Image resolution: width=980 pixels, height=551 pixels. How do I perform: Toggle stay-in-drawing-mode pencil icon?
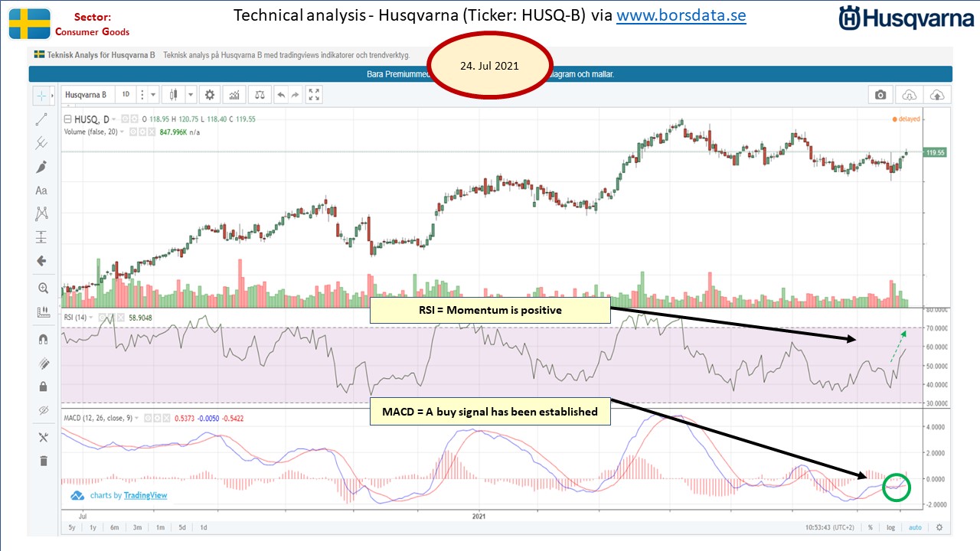(x=43, y=363)
